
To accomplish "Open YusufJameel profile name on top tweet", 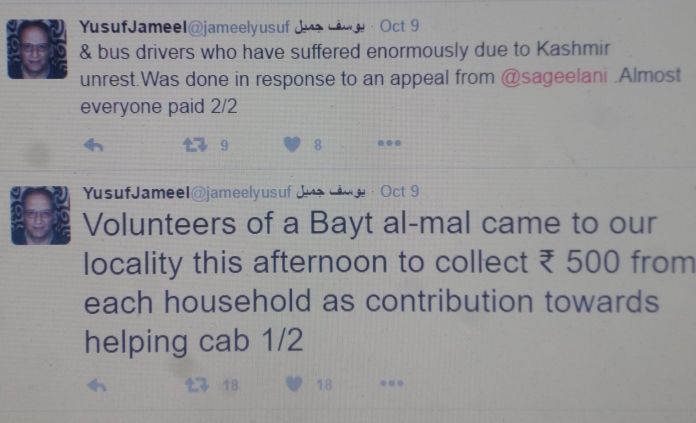I will point(133,27).
